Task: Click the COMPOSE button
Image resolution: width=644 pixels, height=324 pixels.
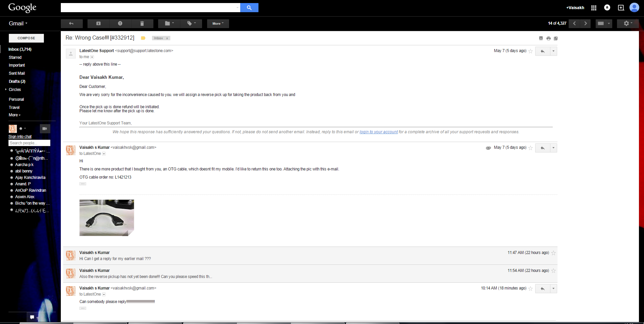Action: pos(26,38)
